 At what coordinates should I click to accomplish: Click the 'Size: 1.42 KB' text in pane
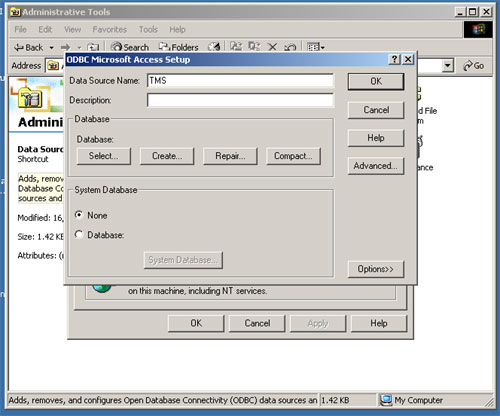click(40, 237)
